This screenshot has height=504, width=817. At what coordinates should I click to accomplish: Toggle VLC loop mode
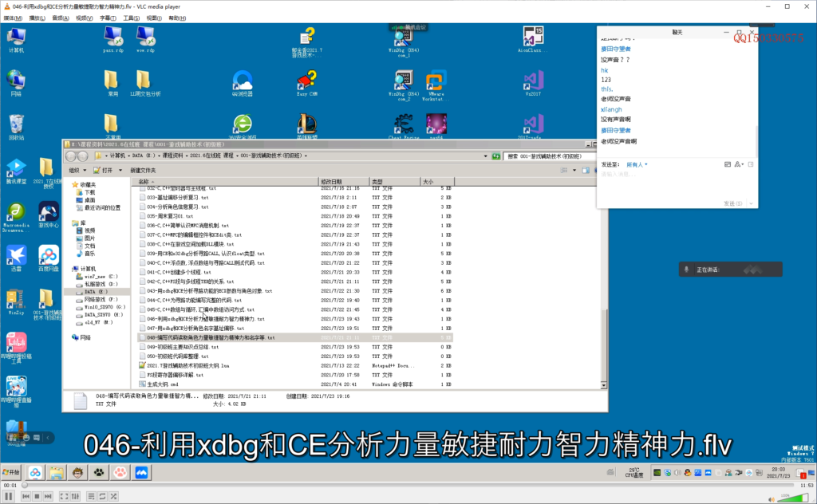click(x=103, y=496)
